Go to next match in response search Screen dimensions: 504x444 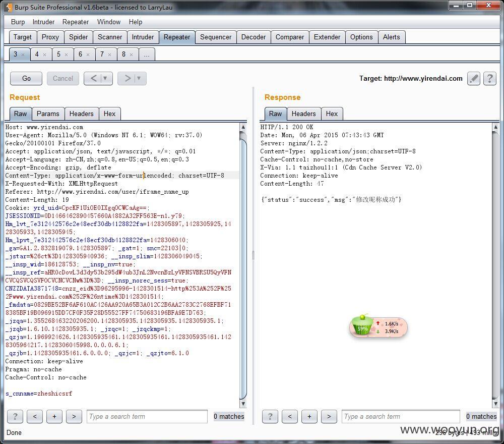tap(329, 416)
